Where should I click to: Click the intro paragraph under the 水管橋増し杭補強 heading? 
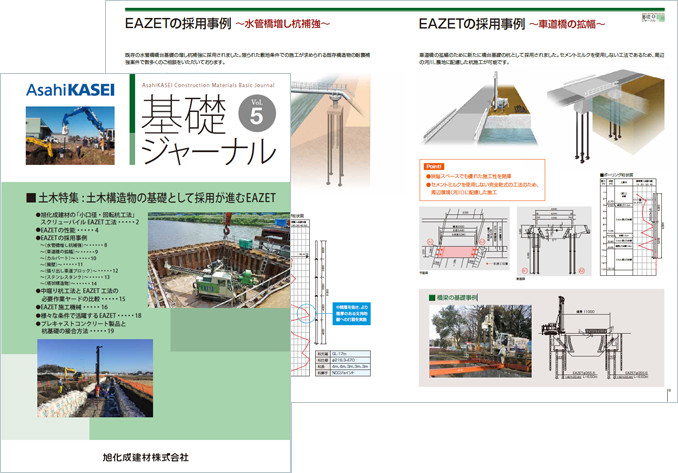pyautogui.click(x=247, y=59)
